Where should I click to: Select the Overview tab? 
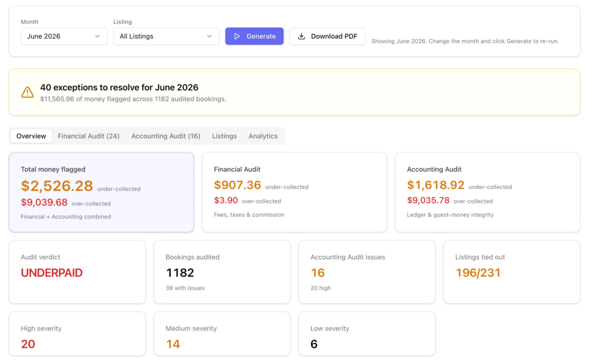point(31,136)
